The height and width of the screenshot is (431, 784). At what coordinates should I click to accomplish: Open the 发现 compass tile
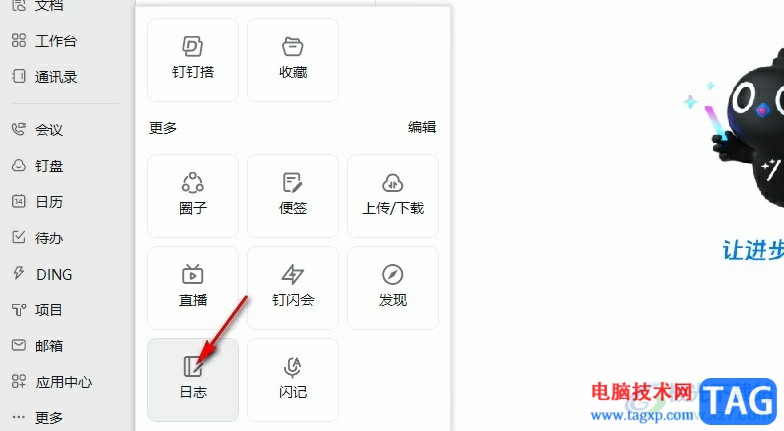click(x=393, y=288)
